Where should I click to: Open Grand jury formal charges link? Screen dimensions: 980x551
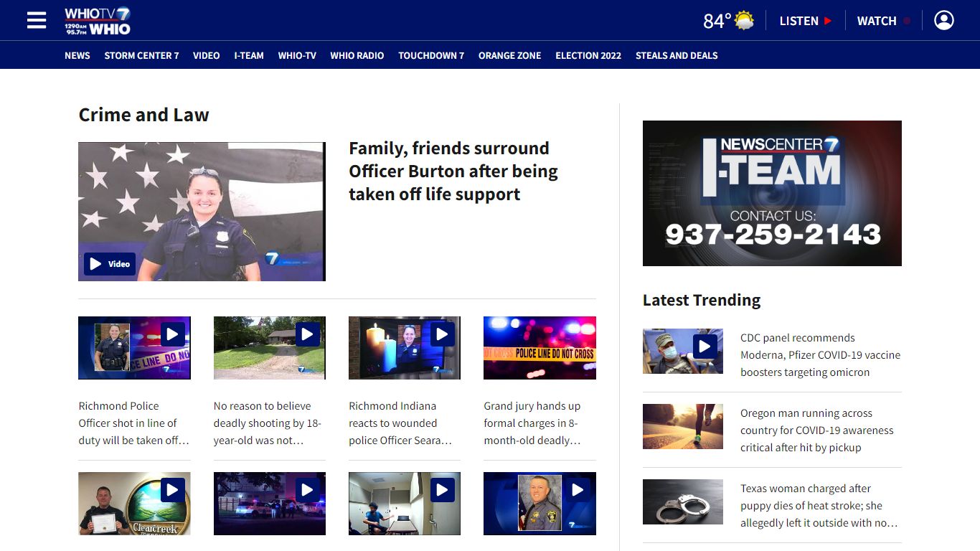tap(540, 423)
